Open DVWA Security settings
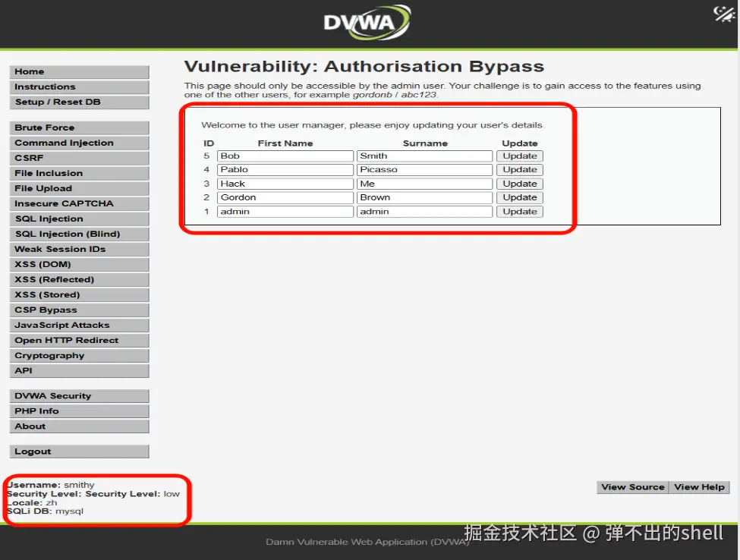Image resolution: width=740 pixels, height=560 pixels. (x=79, y=396)
